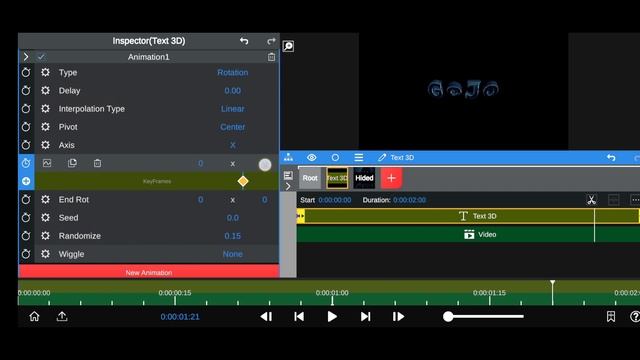Open gear settings for Type

click(45, 73)
